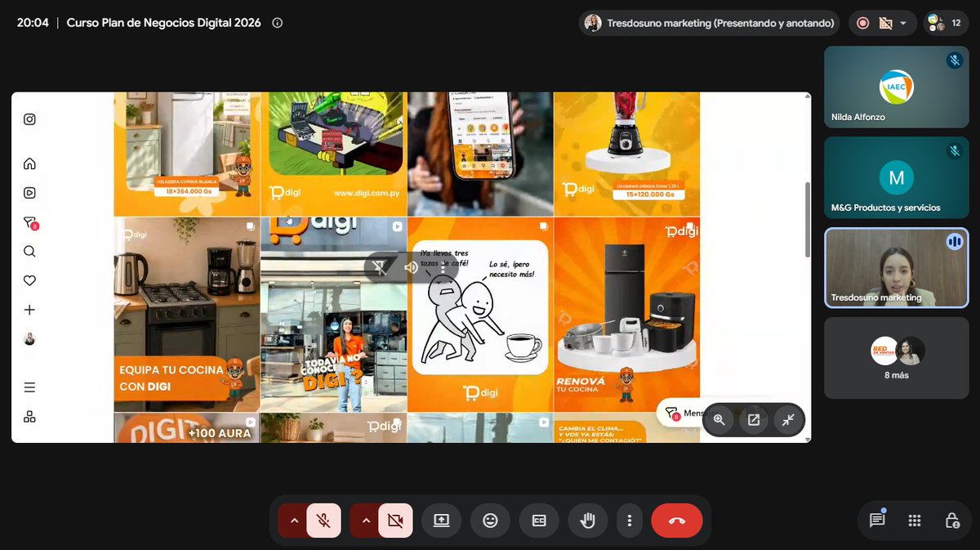Send a reaction emoji button
The image size is (980, 550).
tap(490, 521)
